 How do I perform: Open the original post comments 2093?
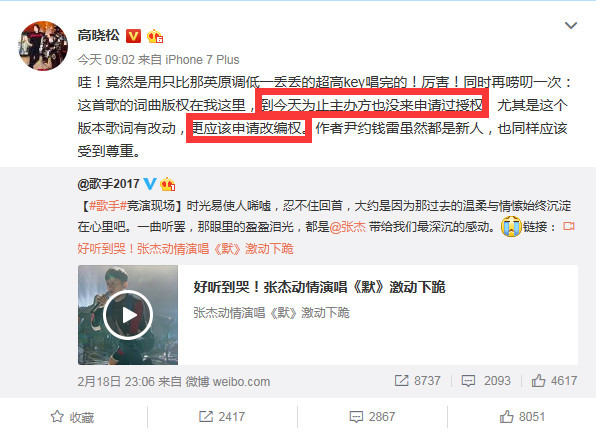pos(486,381)
